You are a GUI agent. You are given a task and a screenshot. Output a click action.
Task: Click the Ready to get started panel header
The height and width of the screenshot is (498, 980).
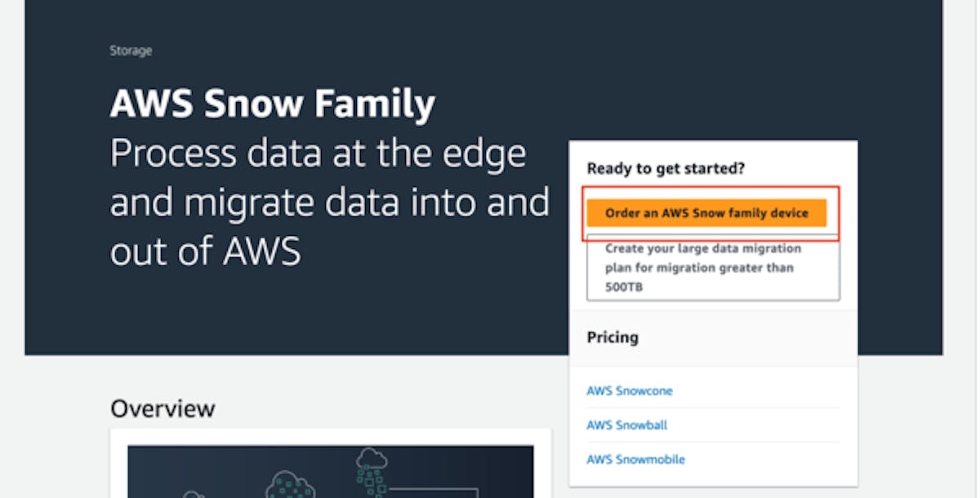(666, 168)
